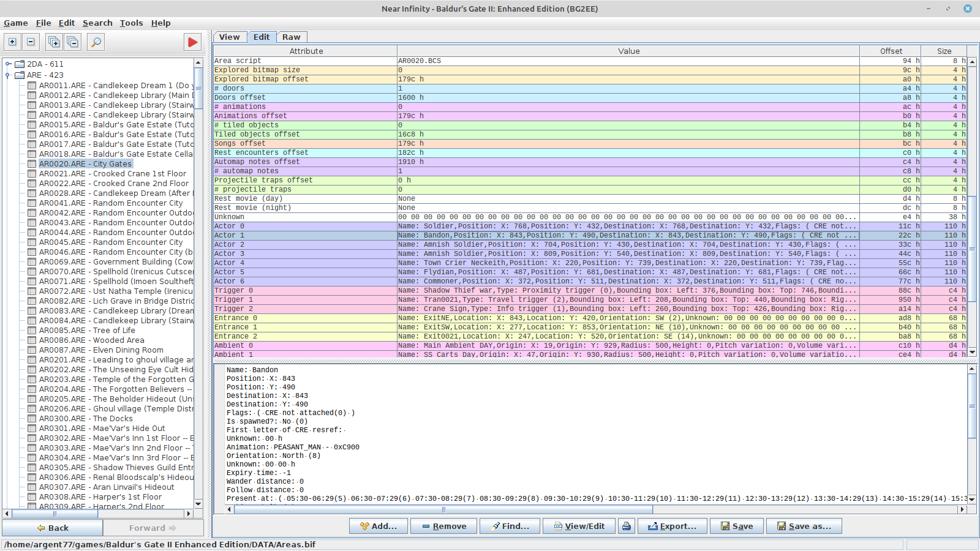Open the Search menu
Image resolution: width=980 pixels, height=551 pixels.
[97, 23]
